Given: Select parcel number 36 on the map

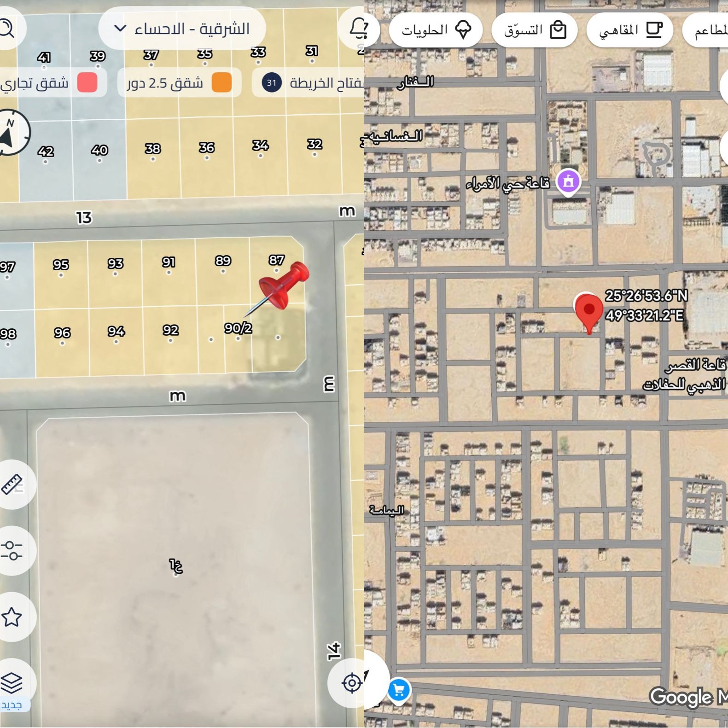Looking at the screenshot, I should point(207,148).
